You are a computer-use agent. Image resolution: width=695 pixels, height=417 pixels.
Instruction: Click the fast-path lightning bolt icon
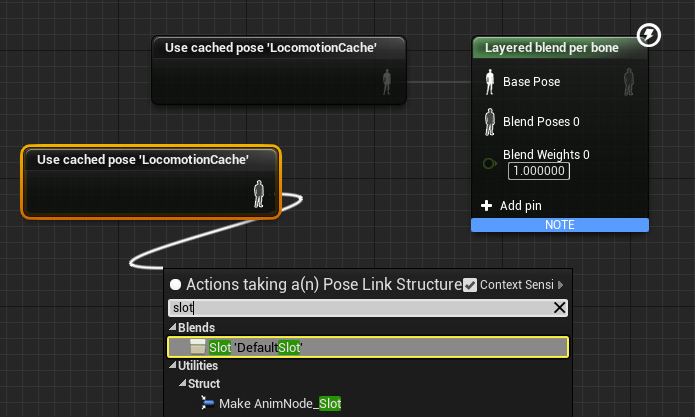pos(649,35)
